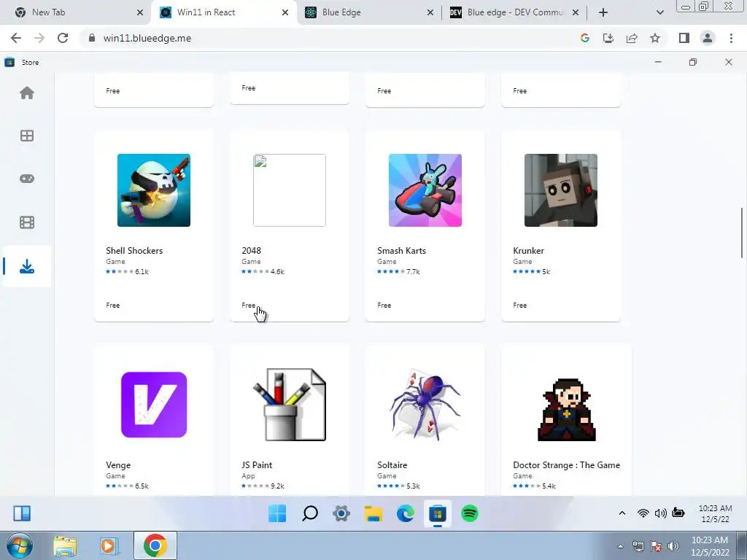The width and height of the screenshot is (747, 560).
Task: Expand the Chrome tab search dropdown
Action: click(659, 12)
